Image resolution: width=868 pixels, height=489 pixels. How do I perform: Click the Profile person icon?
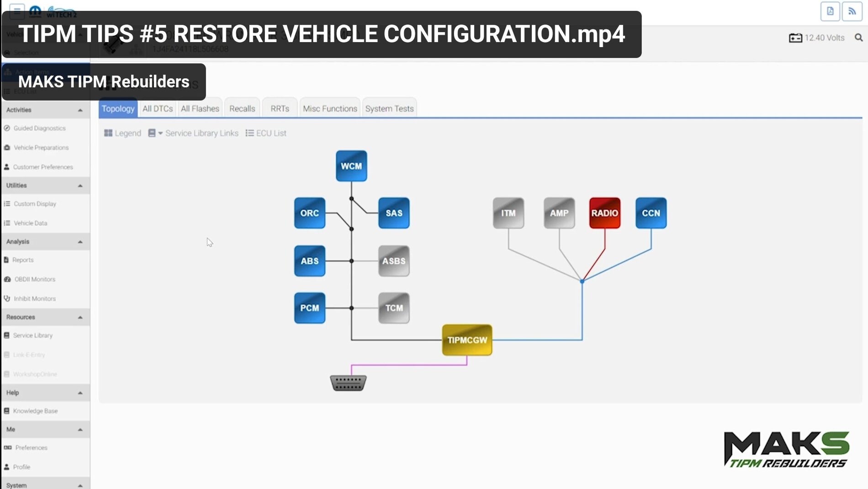coord(6,467)
